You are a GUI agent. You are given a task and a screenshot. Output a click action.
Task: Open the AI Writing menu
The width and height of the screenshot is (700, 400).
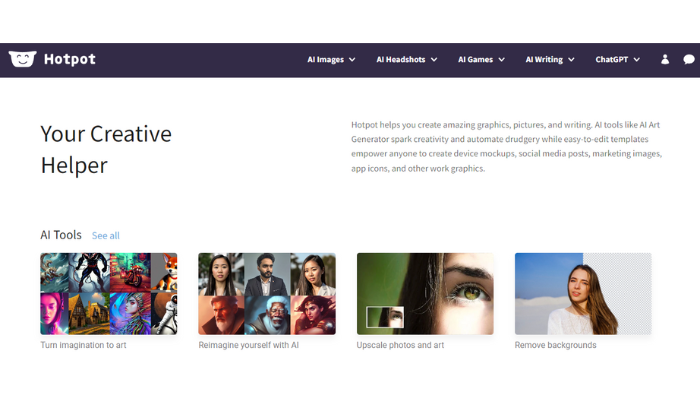(544, 59)
